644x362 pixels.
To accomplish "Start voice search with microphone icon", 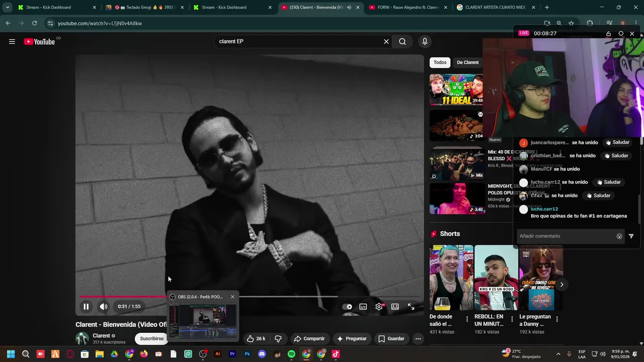I will click(x=425, y=42).
